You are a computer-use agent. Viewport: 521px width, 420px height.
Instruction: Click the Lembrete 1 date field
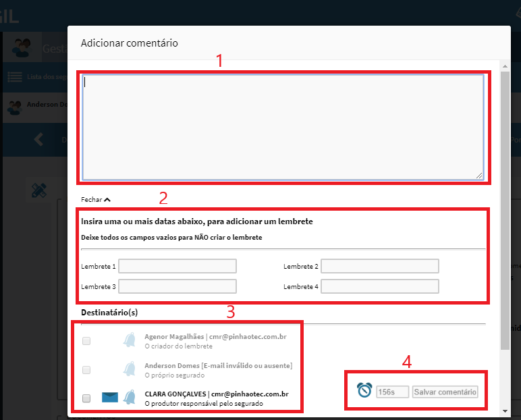177,266
